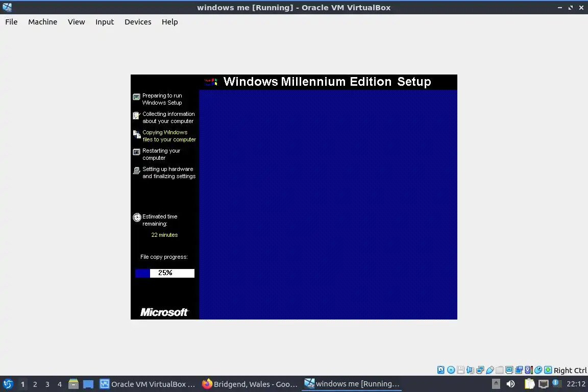Open the Machine menu
588x392 pixels.
point(43,22)
